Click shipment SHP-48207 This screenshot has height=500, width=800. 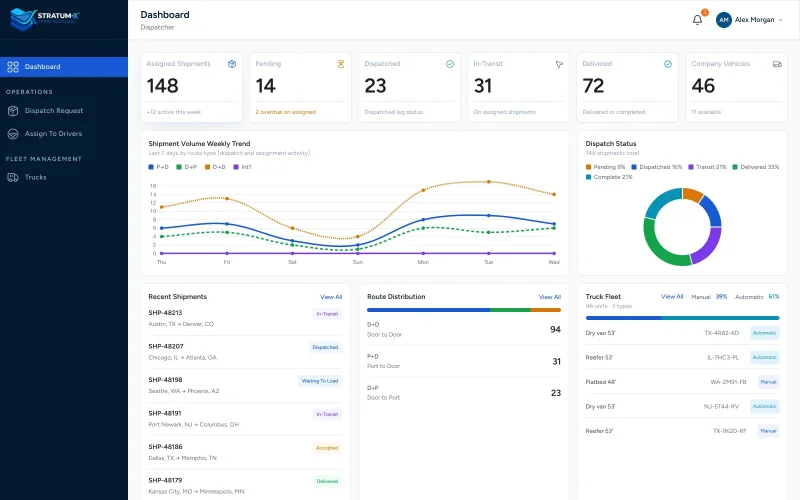tap(166, 346)
